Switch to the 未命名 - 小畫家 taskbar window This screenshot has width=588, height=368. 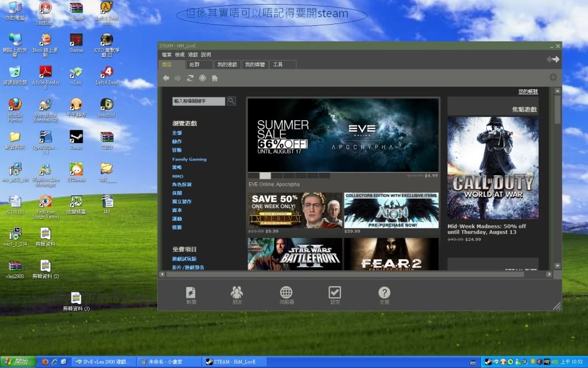point(169,362)
